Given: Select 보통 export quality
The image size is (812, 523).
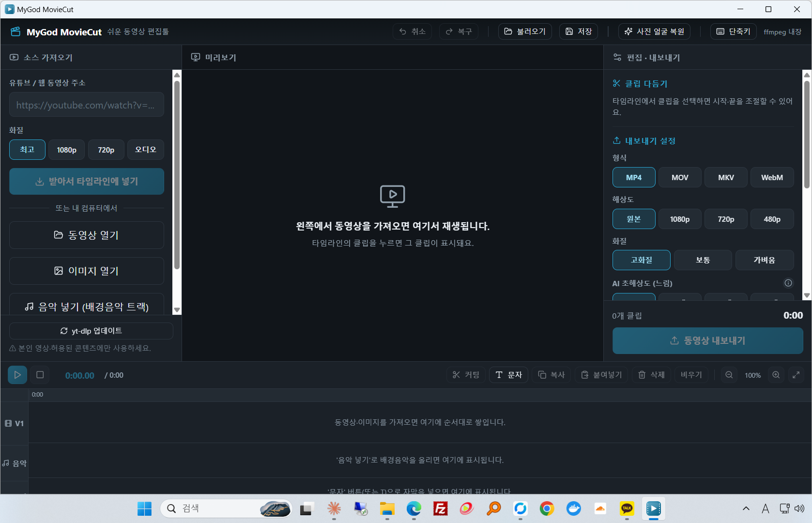Looking at the screenshot, I should tap(703, 260).
